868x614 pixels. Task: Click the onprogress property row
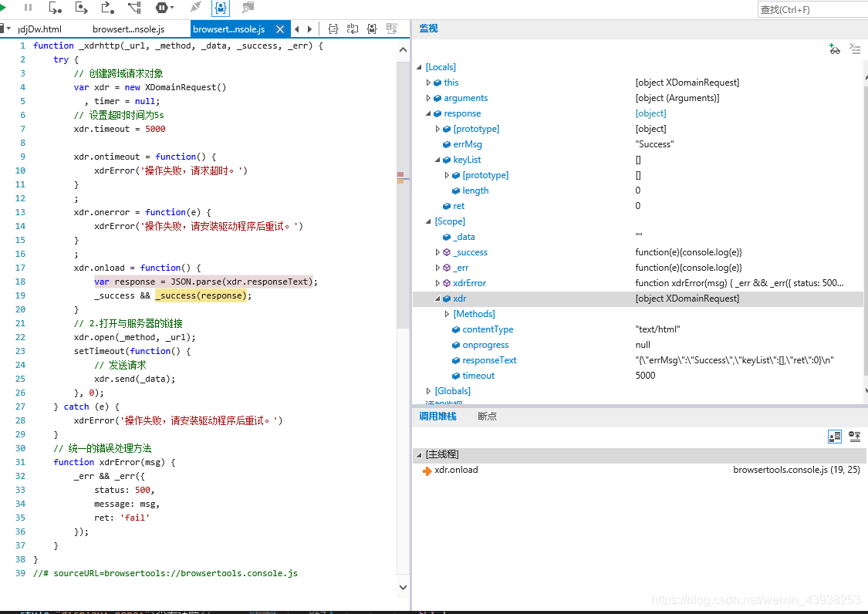point(638,345)
